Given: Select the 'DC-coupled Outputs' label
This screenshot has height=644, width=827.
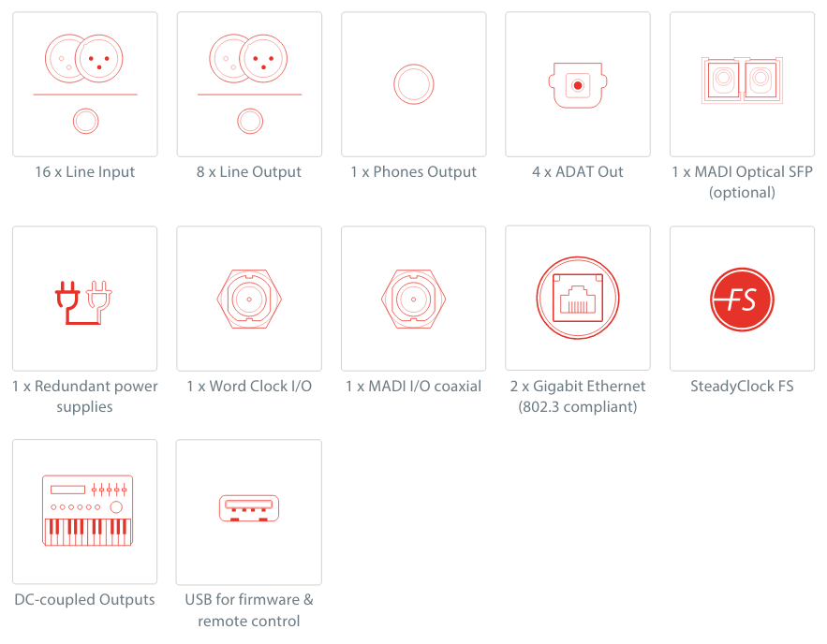Looking at the screenshot, I should [x=84, y=600].
